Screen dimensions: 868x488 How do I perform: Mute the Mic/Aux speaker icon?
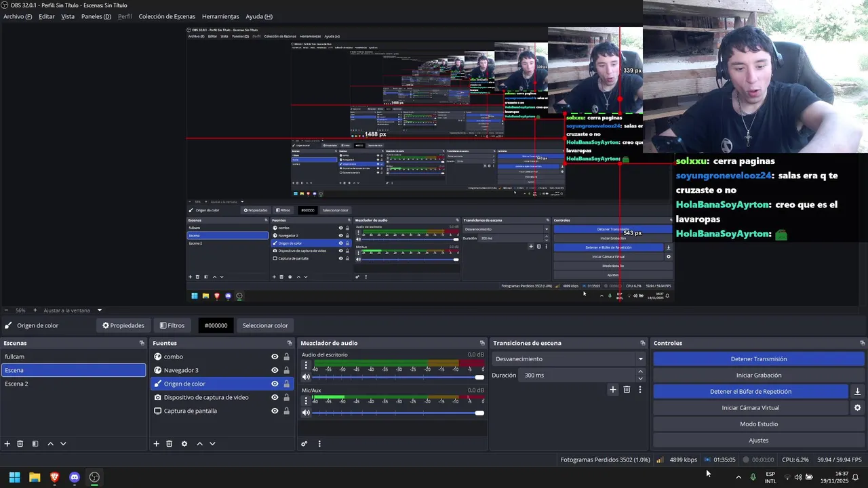pyautogui.click(x=306, y=413)
